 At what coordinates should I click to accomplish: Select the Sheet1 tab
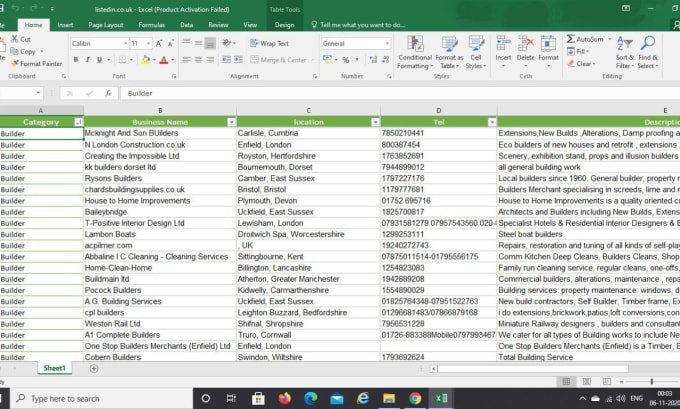coord(54,368)
